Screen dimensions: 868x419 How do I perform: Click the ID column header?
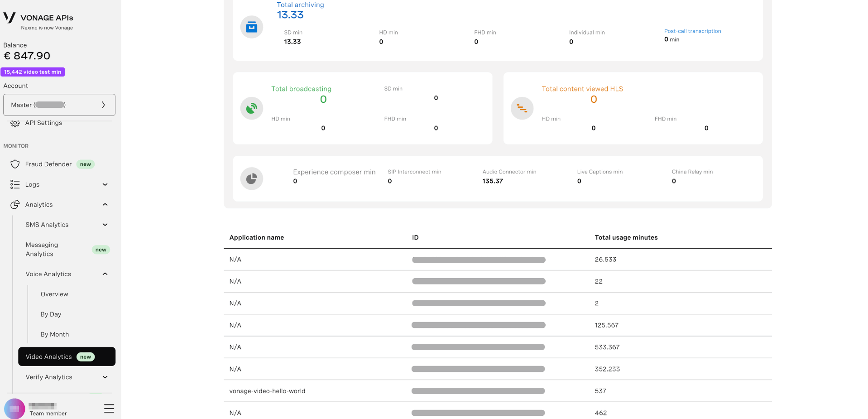pyautogui.click(x=415, y=237)
